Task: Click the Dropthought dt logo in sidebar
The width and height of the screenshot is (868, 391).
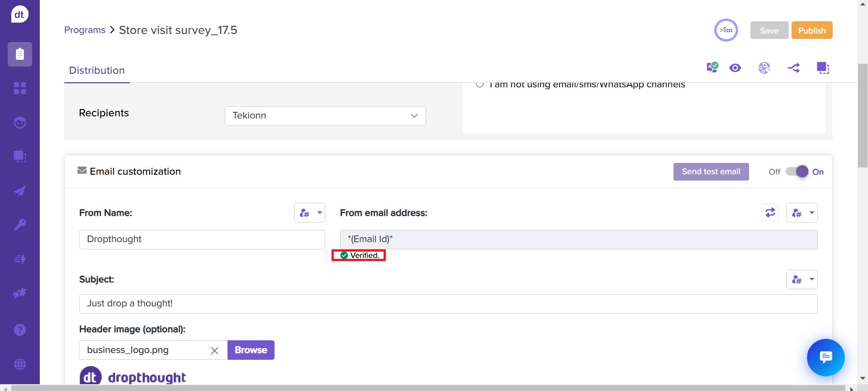Action: 19,14
